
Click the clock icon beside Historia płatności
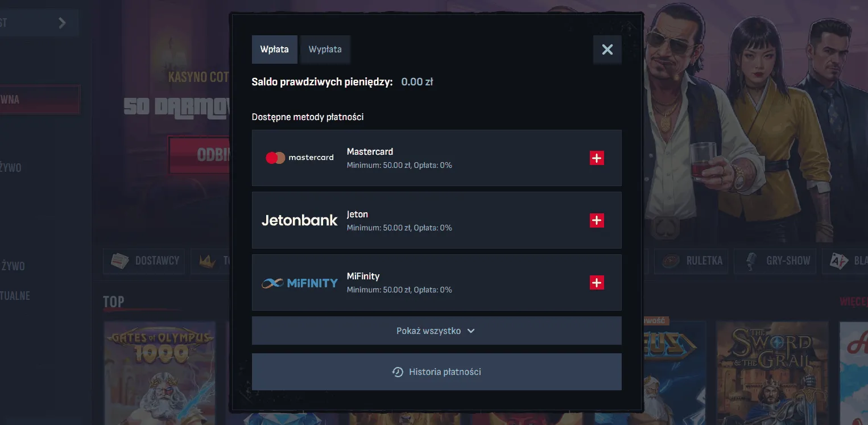[x=398, y=372]
